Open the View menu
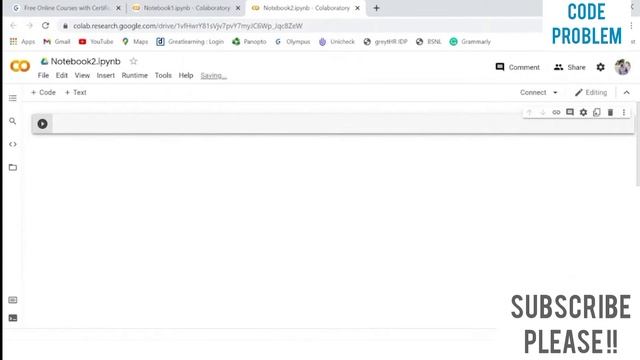The image size is (640, 360). [82, 75]
